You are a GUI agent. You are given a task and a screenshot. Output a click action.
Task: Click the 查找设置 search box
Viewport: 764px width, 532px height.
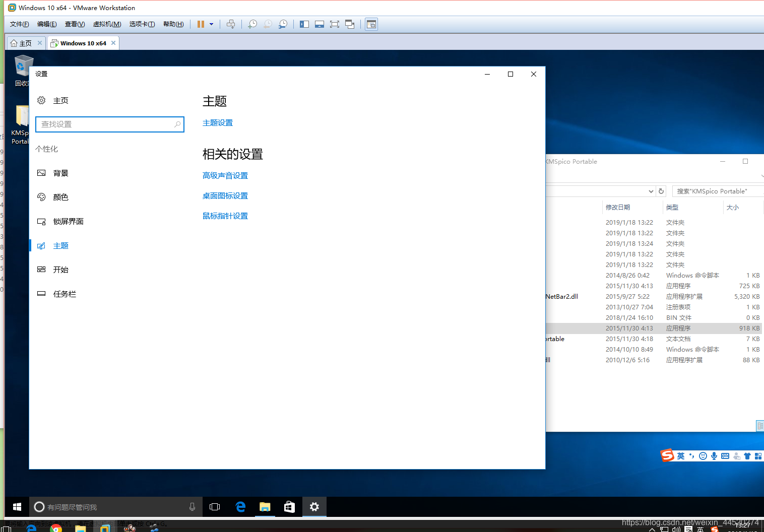pyautogui.click(x=110, y=124)
